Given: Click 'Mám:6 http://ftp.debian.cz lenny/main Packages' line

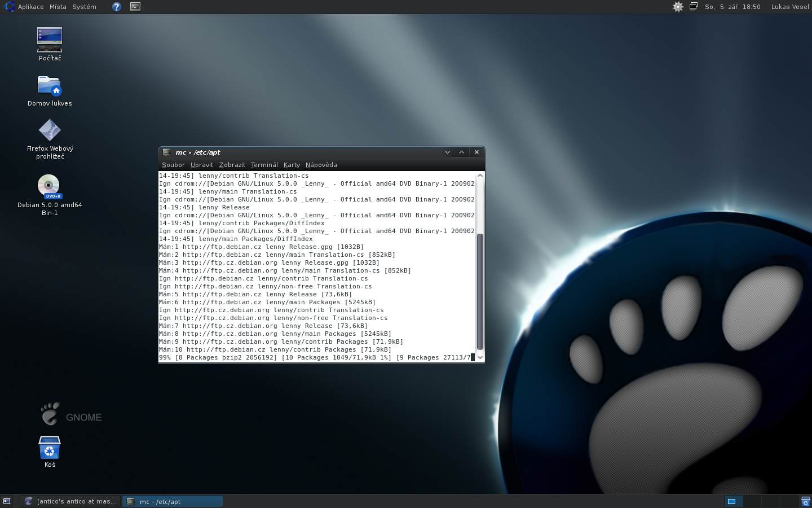Looking at the screenshot, I should point(267,302).
